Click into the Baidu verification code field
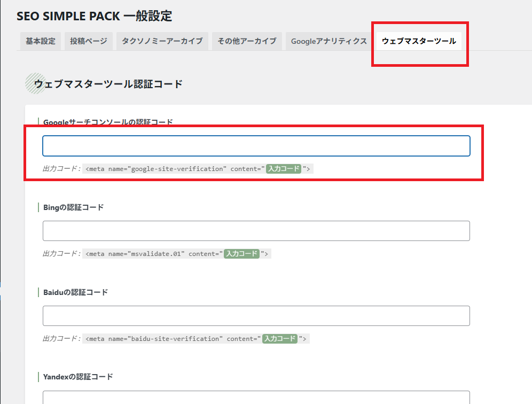The image size is (532, 404). coord(256,316)
